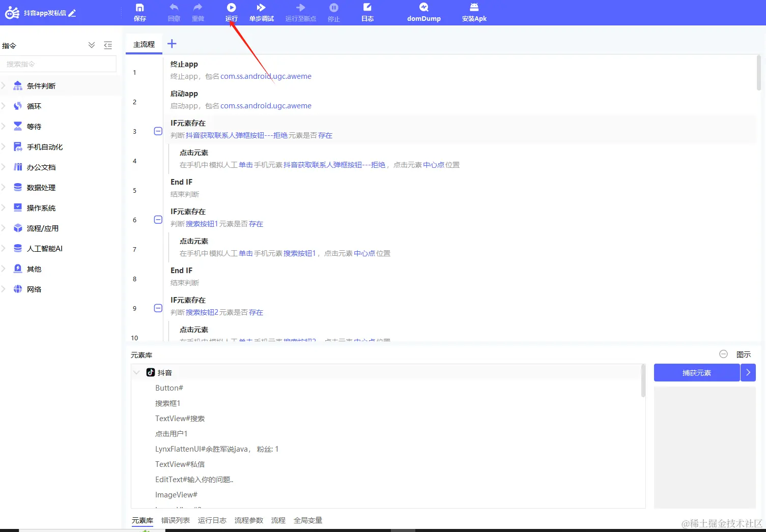Click the search commands field (搜索指令)

click(x=59, y=64)
